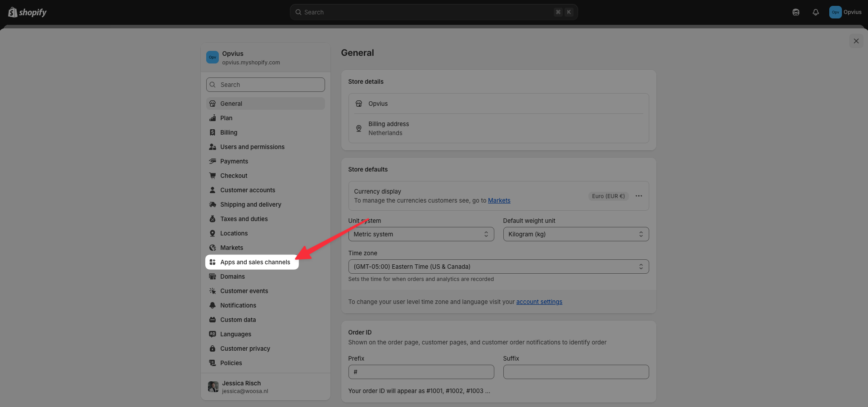Open Apps and sales channels settings

click(255, 262)
